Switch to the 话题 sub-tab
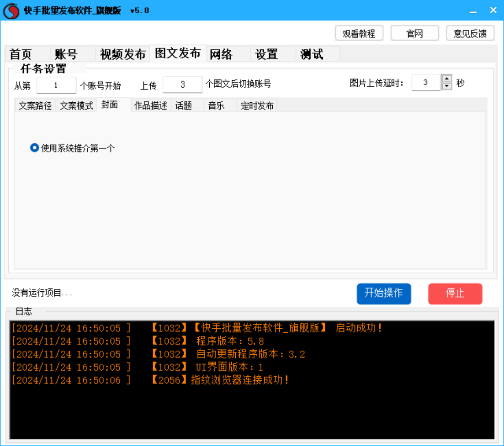This screenshot has width=504, height=446. point(187,105)
